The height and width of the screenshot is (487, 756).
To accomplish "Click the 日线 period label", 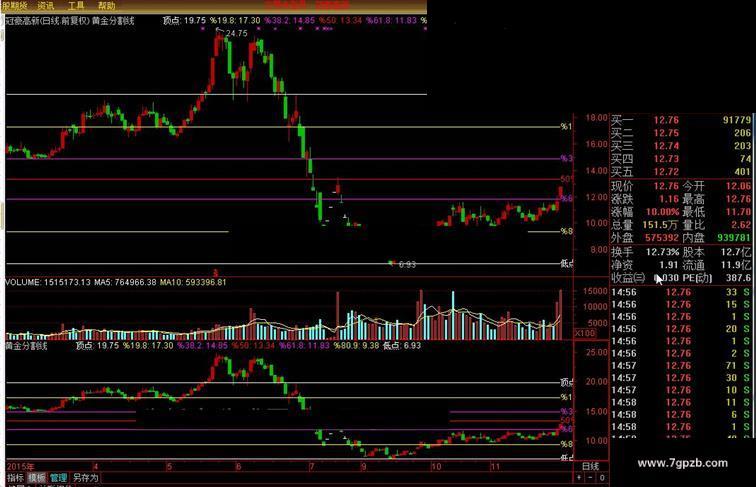I will coord(590,466).
